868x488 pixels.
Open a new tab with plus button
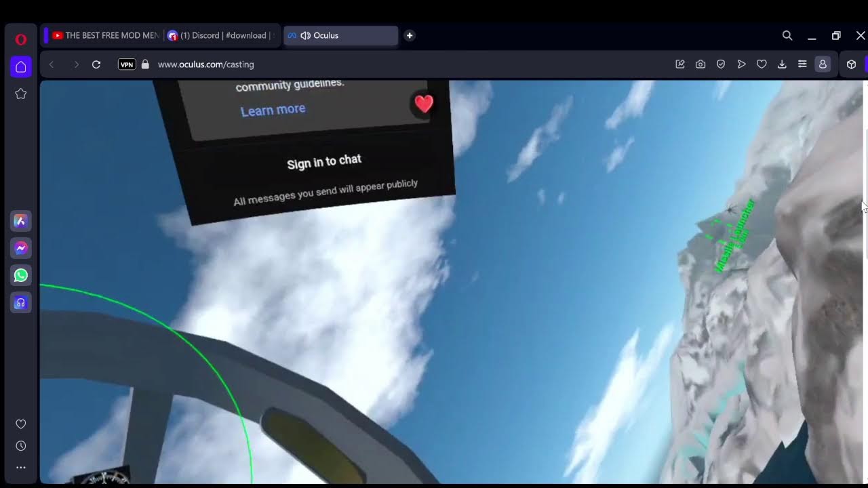pyautogui.click(x=410, y=35)
